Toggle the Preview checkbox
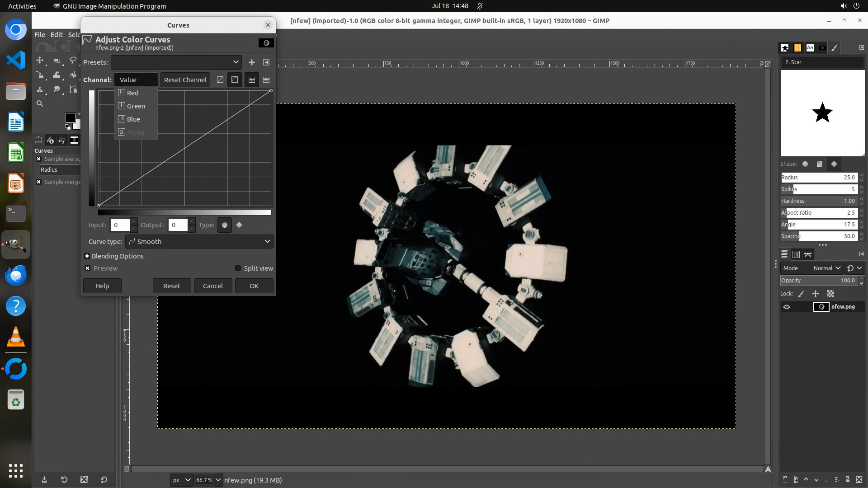 click(x=88, y=268)
